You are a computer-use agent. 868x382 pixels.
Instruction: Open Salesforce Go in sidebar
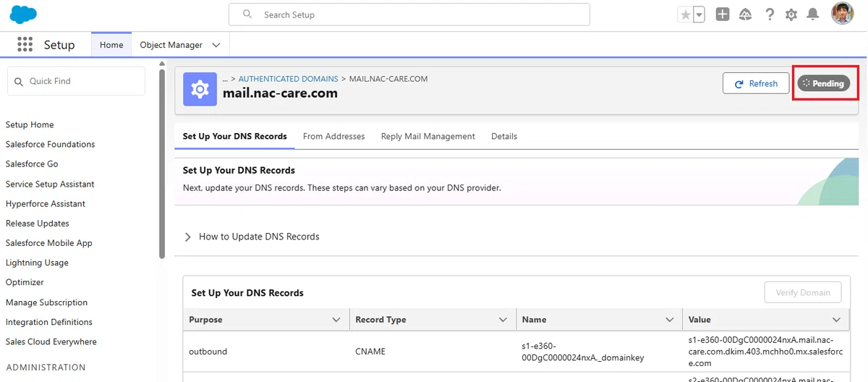(32, 164)
